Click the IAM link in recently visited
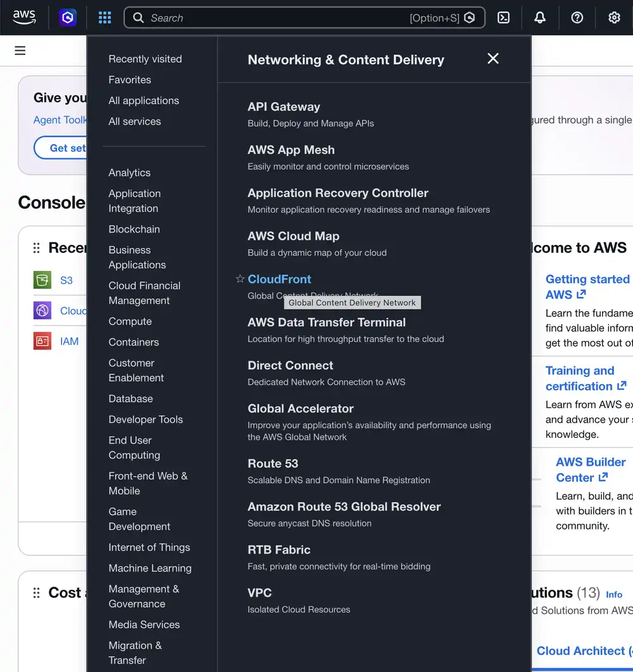This screenshot has height=672, width=633. (69, 341)
